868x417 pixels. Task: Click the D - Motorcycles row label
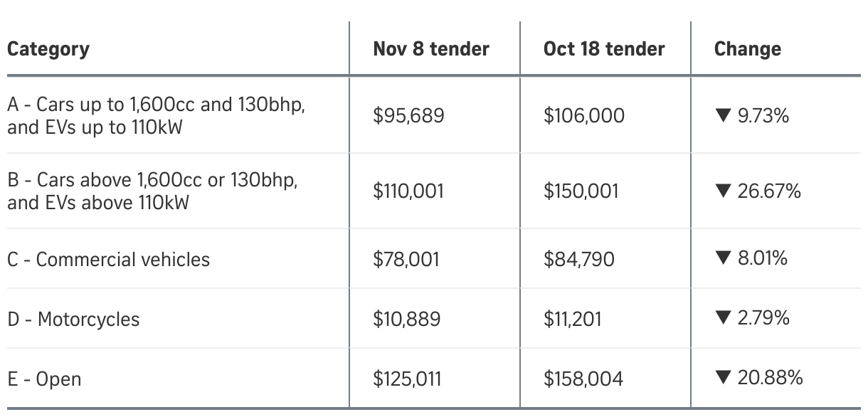[x=73, y=319]
